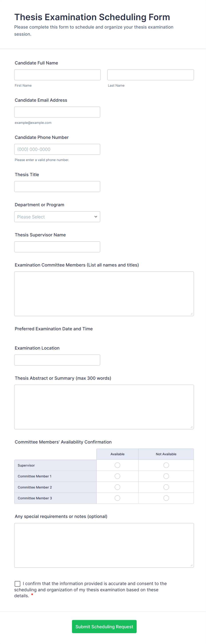Click the Last Name input field
This screenshot has height=644, width=206.
point(150,75)
